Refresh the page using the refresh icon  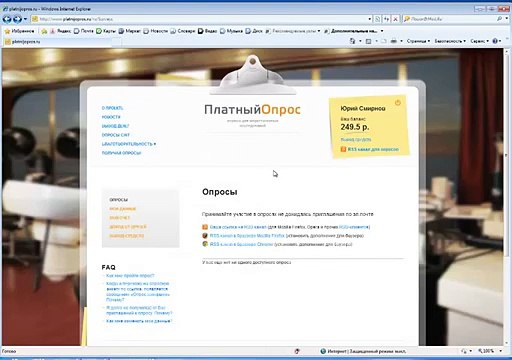386,19
